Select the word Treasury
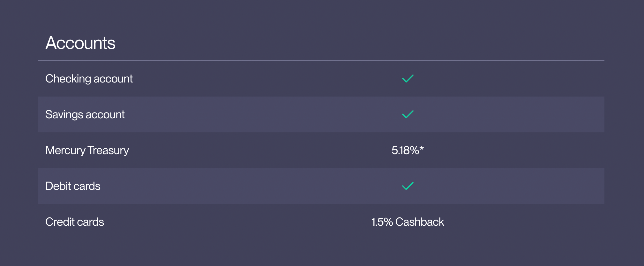The height and width of the screenshot is (266, 644). (108, 150)
